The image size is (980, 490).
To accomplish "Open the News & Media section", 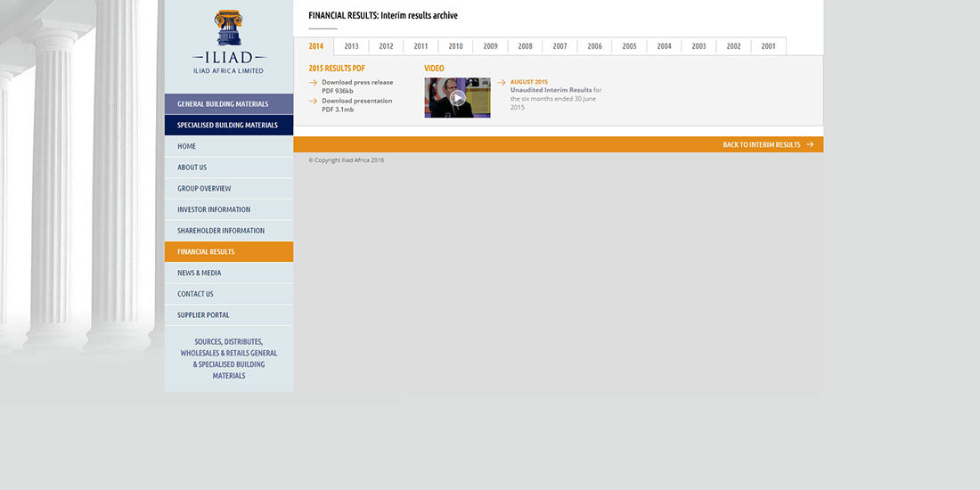I will (x=200, y=274).
